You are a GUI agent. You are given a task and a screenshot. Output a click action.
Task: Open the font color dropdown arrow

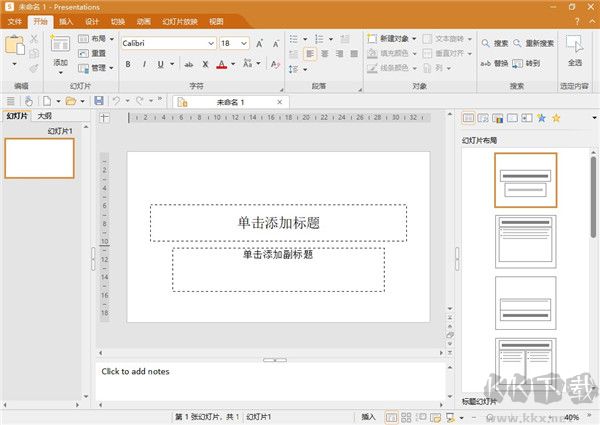233,64
